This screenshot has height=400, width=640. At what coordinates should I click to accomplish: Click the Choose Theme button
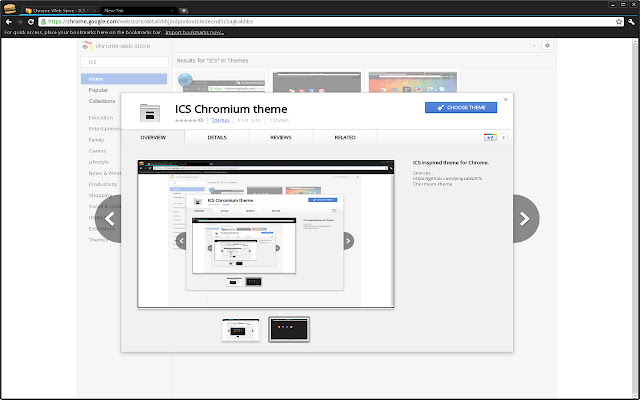coord(461,107)
